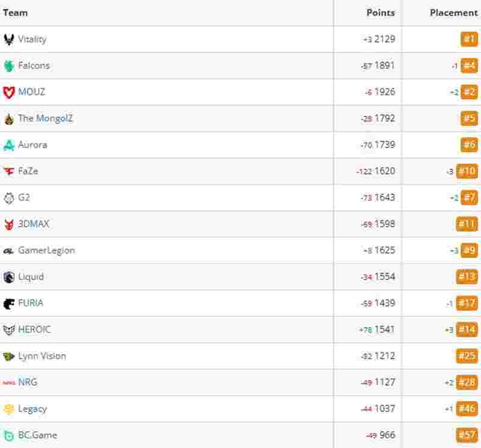Sort table by Points column header

(381, 13)
